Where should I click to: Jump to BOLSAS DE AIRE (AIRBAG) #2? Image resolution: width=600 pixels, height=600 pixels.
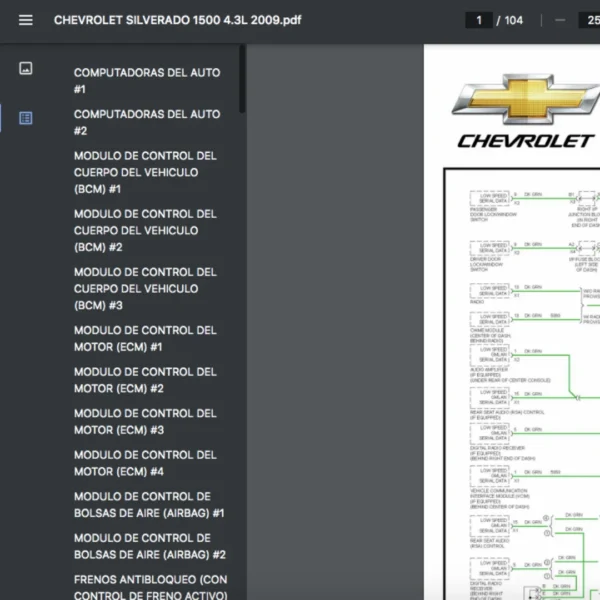(150, 546)
